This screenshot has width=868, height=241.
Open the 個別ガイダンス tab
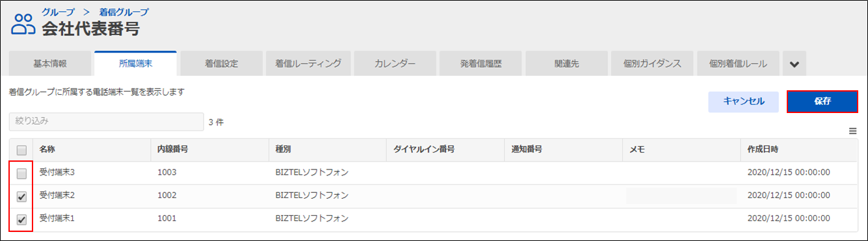pyautogui.click(x=652, y=64)
